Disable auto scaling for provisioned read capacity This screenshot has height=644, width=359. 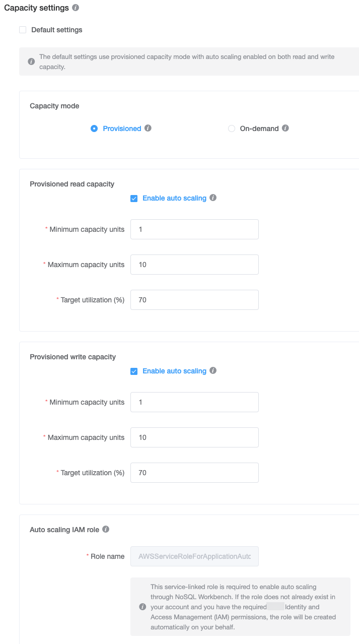point(134,199)
